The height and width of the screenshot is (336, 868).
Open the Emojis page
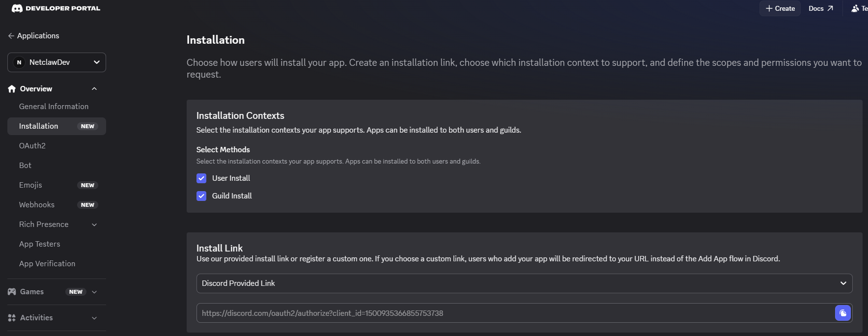point(30,185)
